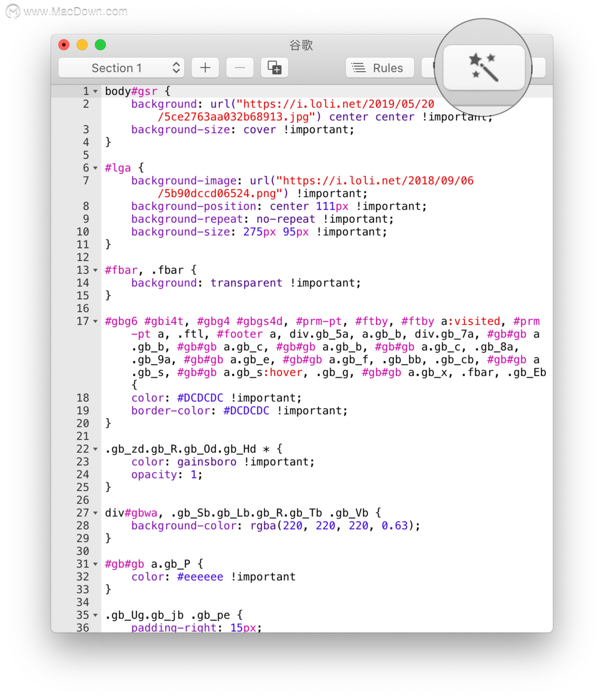The height and width of the screenshot is (700, 604).
Task: Click 'border-color' property on line 19
Action: click(170, 411)
